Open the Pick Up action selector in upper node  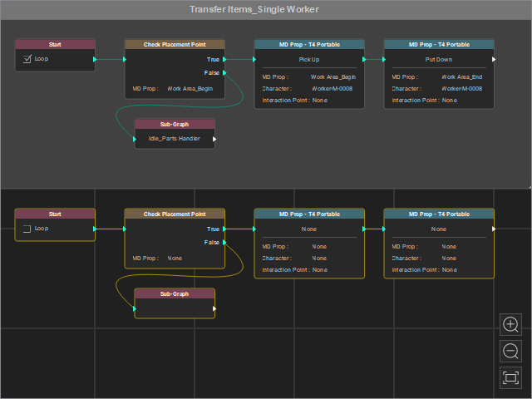pos(309,59)
